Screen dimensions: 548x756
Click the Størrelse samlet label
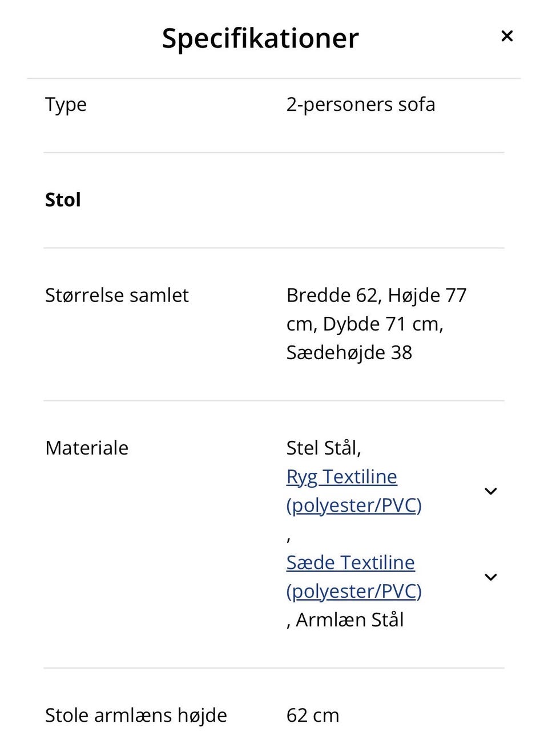pos(116,295)
